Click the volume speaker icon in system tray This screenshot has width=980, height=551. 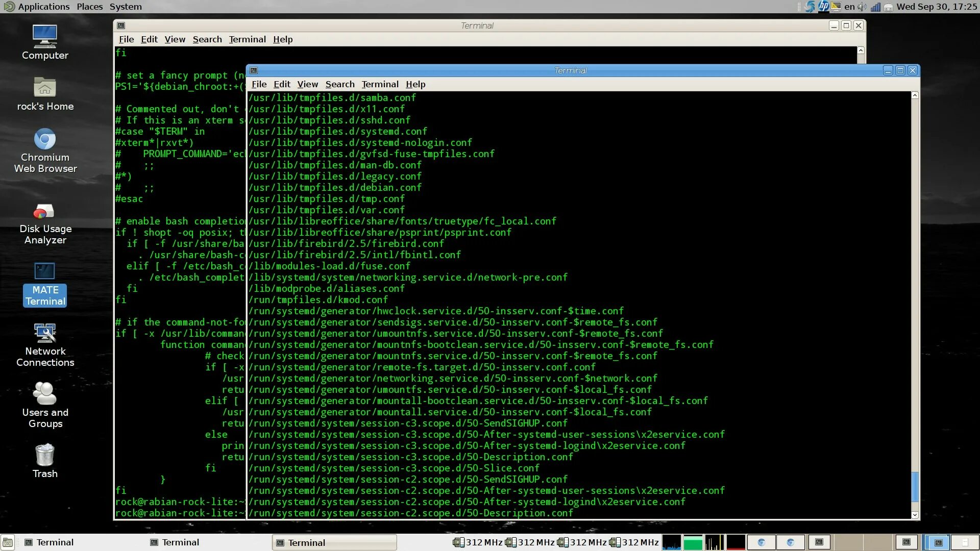(x=862, y=7)
